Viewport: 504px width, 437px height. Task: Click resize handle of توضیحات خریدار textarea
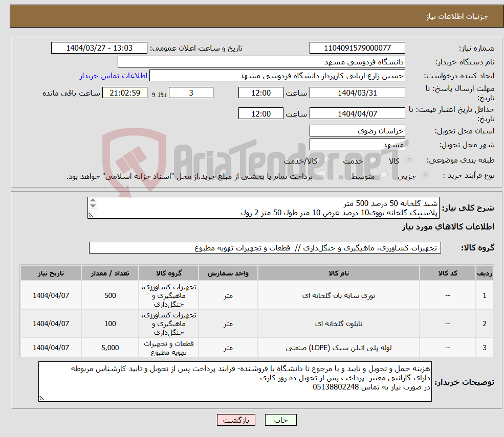click(41, 398)
